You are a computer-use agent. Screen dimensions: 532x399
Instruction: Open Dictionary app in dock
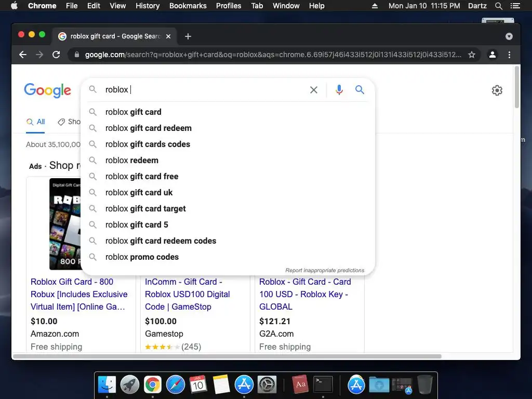pyautogui.click(x=300, y=384)
